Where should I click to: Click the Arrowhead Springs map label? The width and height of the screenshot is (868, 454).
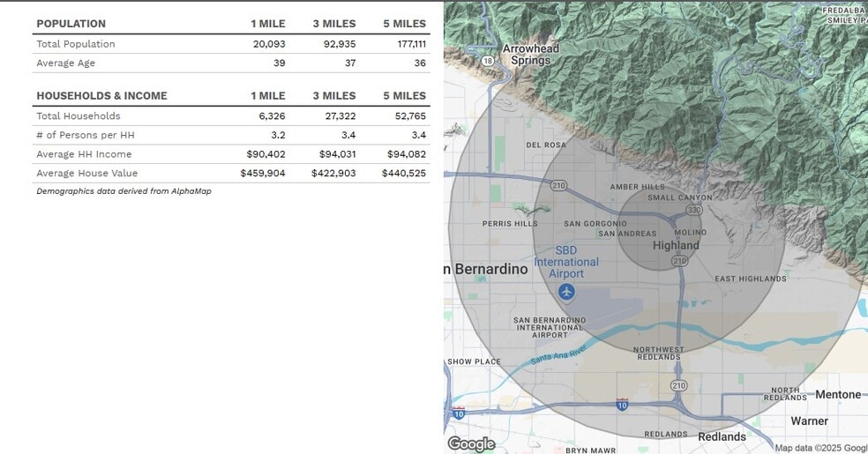point(530,55)
